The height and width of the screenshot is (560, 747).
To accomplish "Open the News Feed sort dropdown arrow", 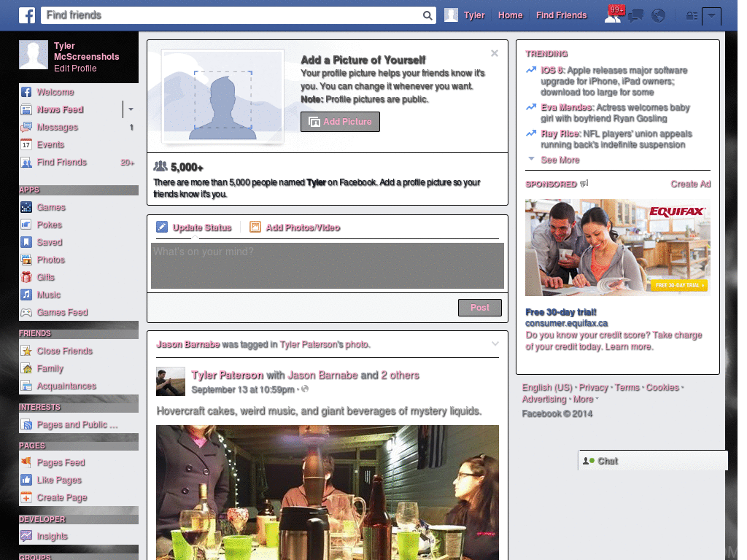I will tap(130, 109).
